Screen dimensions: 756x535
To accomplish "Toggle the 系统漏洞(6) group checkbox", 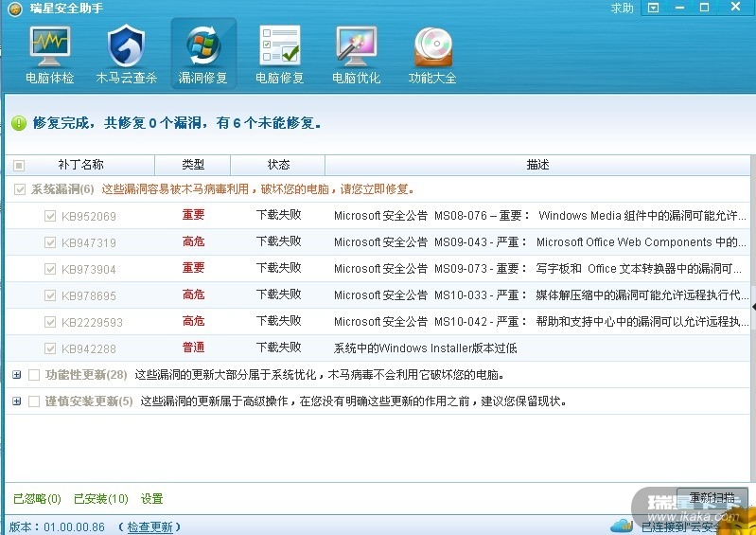I will [20, 189].
